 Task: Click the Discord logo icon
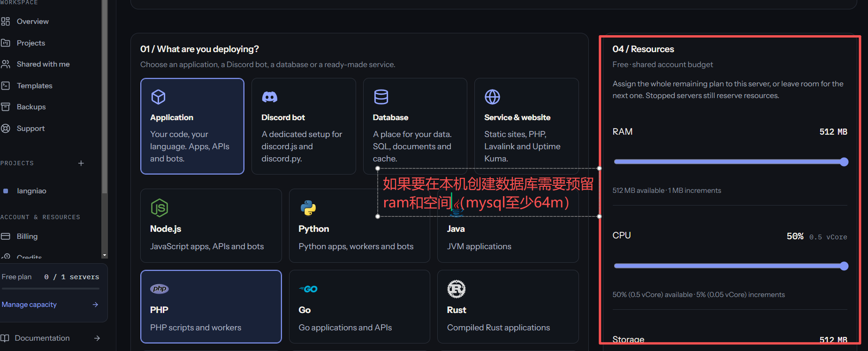[x=269, y=97]
